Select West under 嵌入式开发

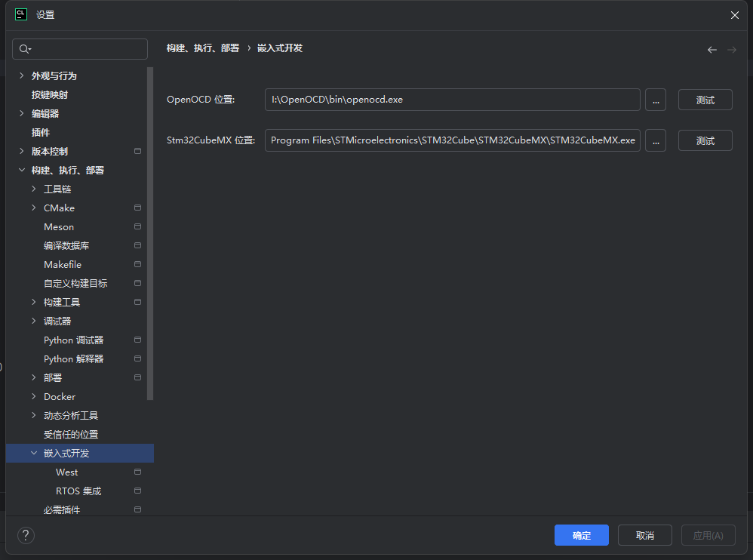click(66, 472)
